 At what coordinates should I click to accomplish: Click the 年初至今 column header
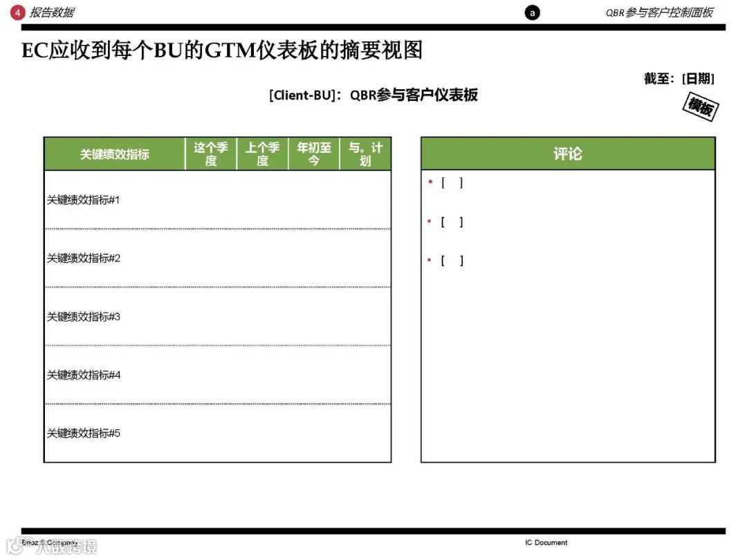point(314,153)
